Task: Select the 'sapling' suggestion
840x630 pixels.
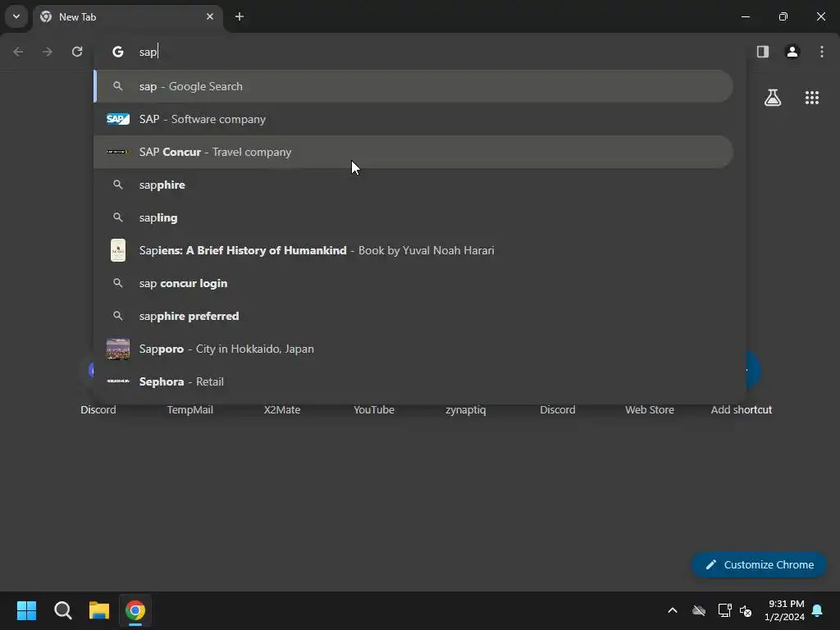Action: (x=413, y=217)
